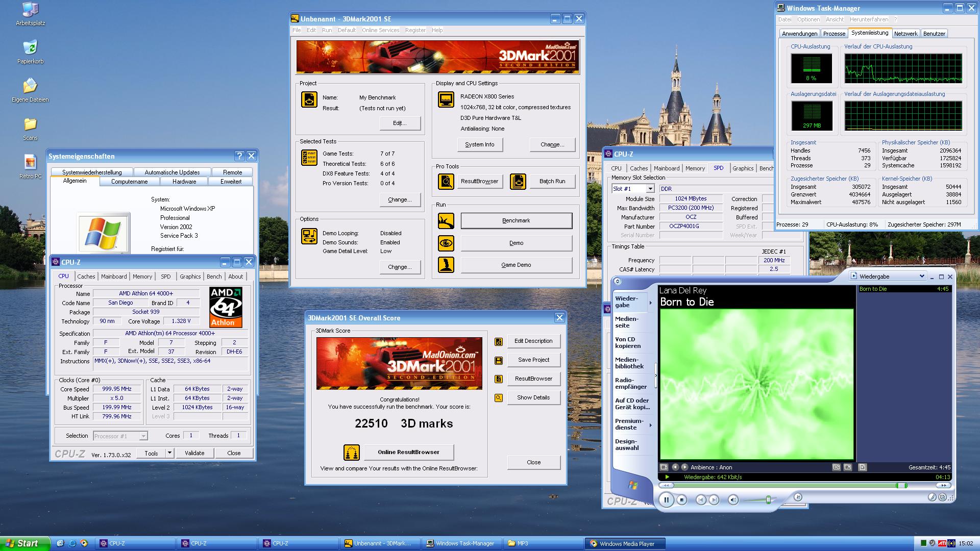Skip to next track in Media Player
The width and height of the screenshot is (980, 551).
[714, 500]
